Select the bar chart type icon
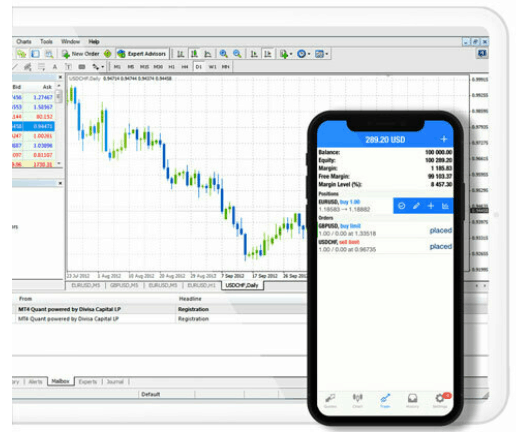 pyautogui.click(x=180, y=54)
